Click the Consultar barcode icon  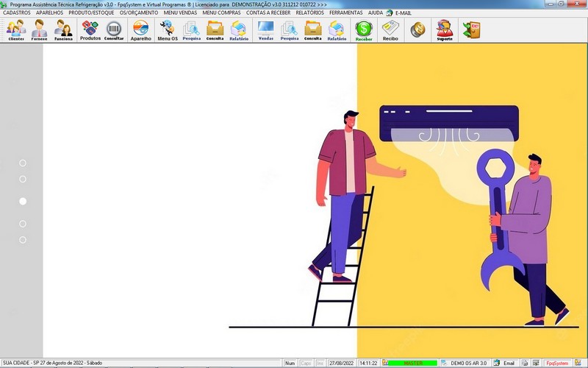point(114,30)
